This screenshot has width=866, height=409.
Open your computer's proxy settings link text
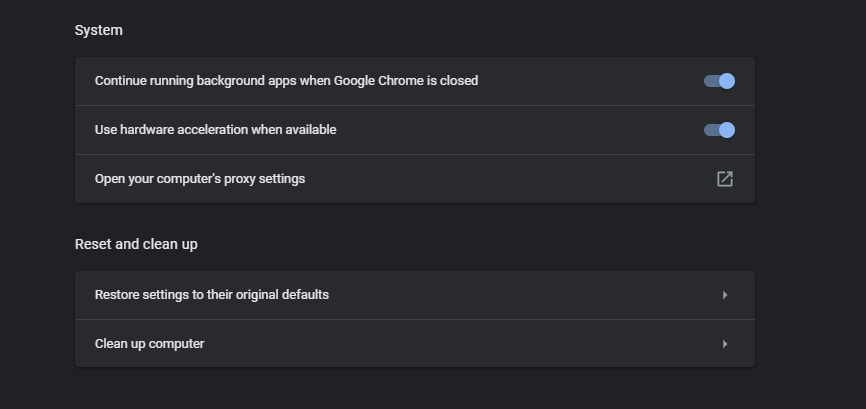tap(200, 179)
